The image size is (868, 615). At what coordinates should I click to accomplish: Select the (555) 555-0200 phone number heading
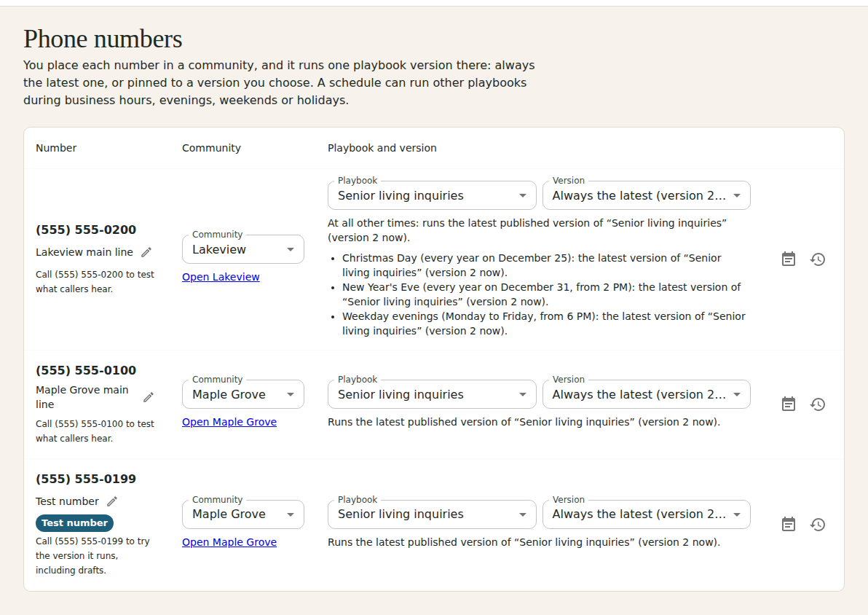86,230
